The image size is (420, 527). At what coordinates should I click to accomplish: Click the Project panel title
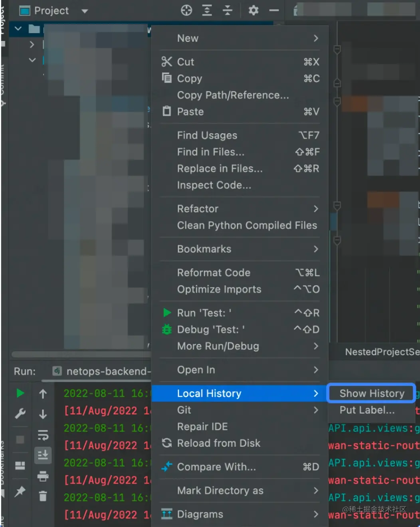52,11
